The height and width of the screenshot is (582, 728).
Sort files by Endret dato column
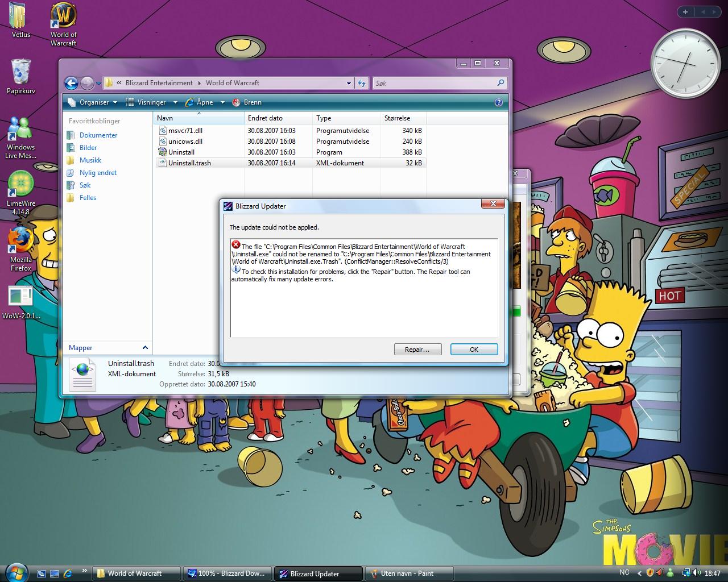(x=278, y=118)
